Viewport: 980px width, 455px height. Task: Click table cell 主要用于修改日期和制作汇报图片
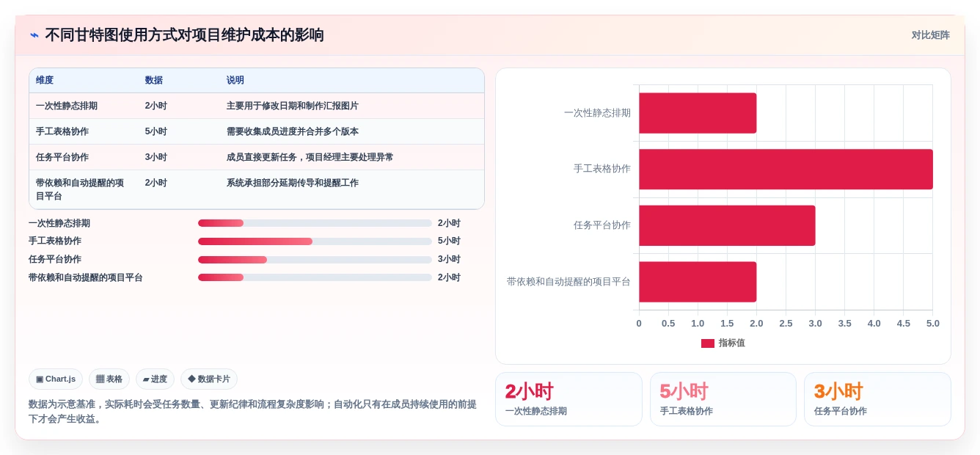(293, 106)
